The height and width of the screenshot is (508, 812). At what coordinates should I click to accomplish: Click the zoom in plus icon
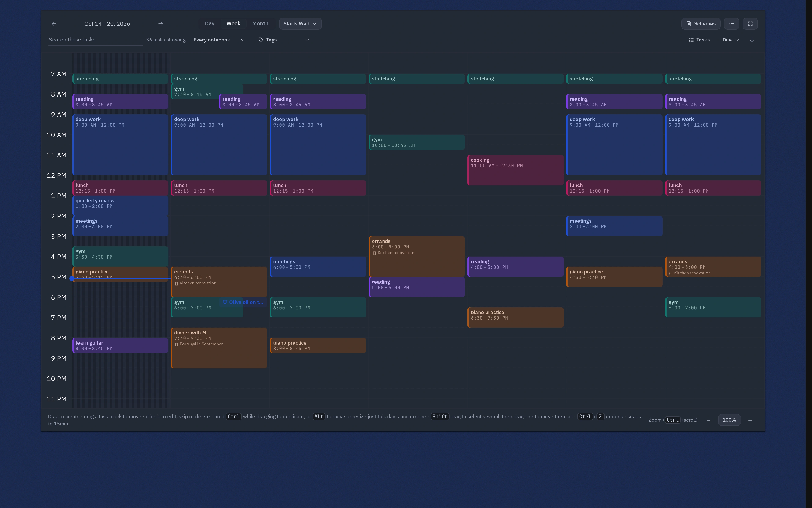pos(750,420)
